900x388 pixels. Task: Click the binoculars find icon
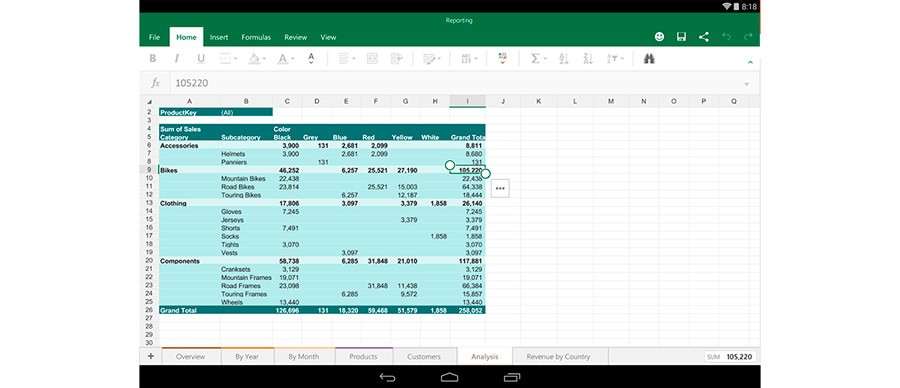(649, 59)
